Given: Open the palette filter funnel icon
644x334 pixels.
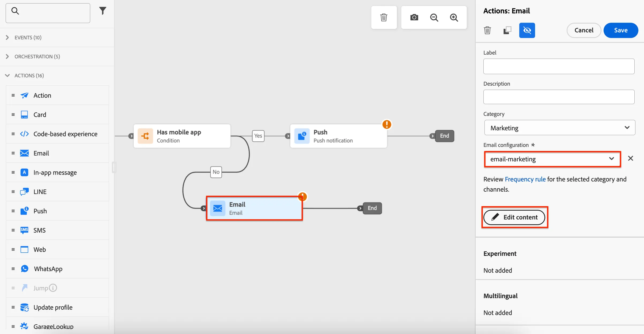Looking at the screenshot, I should point(103,11).
